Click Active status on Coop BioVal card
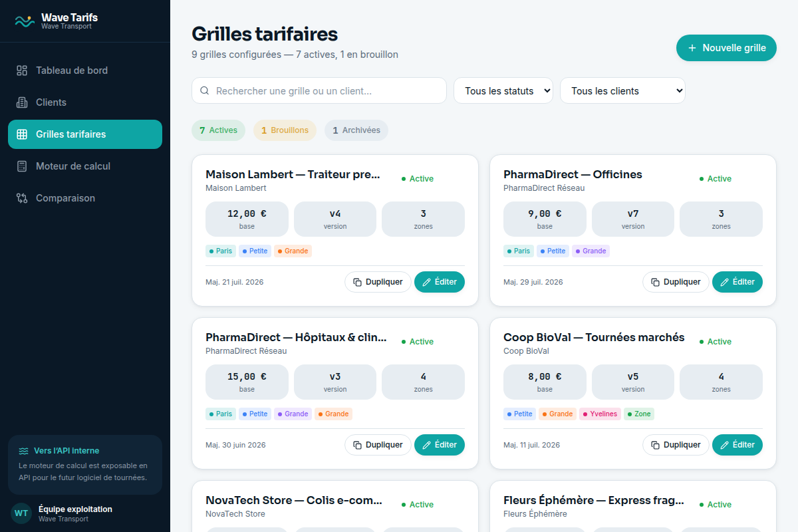 [716, 342]
